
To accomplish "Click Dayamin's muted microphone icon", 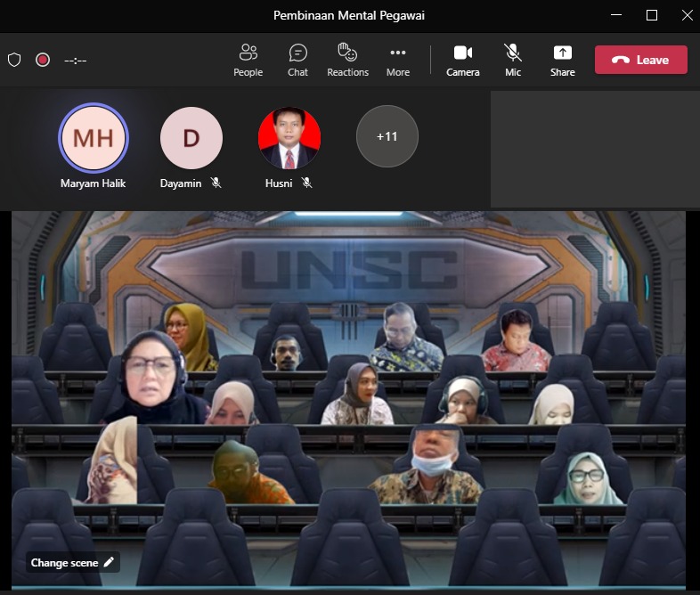I will point(216,183).
